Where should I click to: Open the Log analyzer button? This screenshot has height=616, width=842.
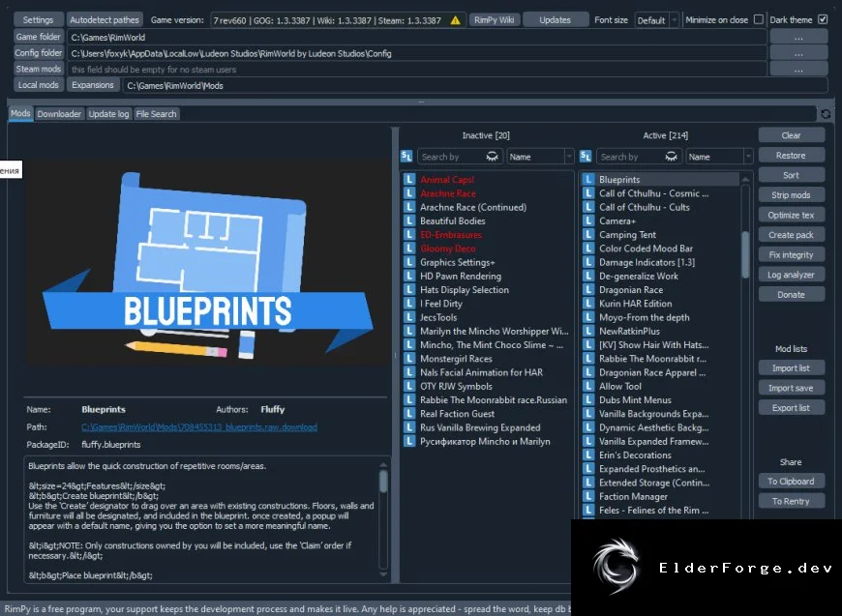[x=791, y=275]
